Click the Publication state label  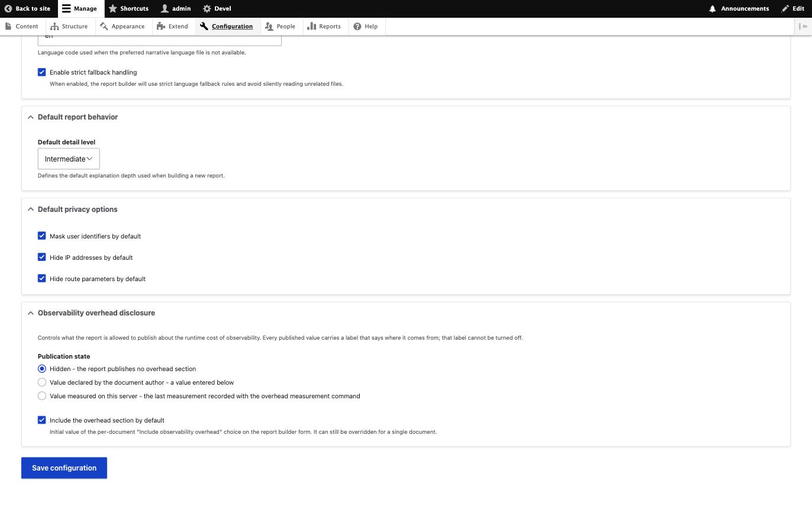(64, 356)
